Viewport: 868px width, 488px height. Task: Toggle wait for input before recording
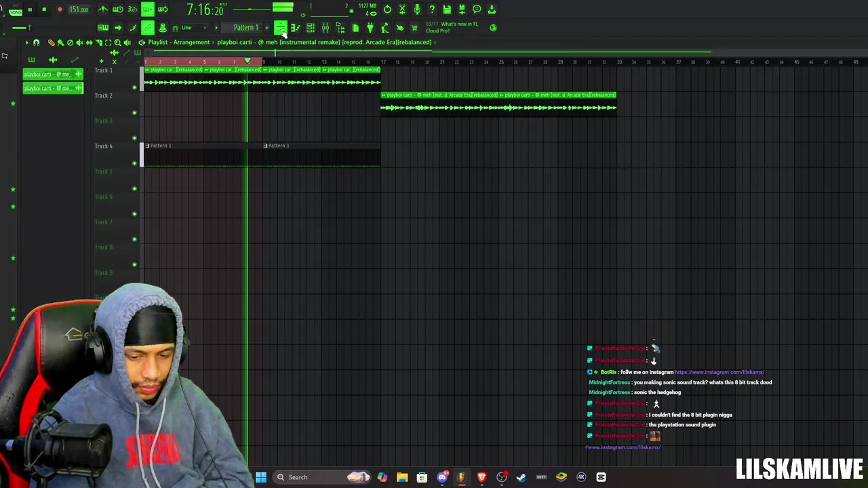tap(118, 9)
